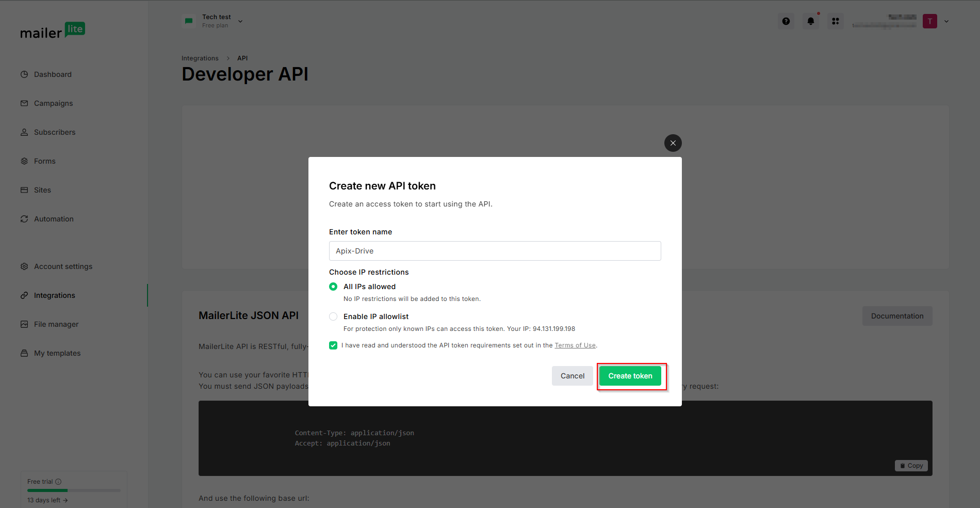Close the dialog with X icon
Screen dimensions: 980x508
point(673,143)
